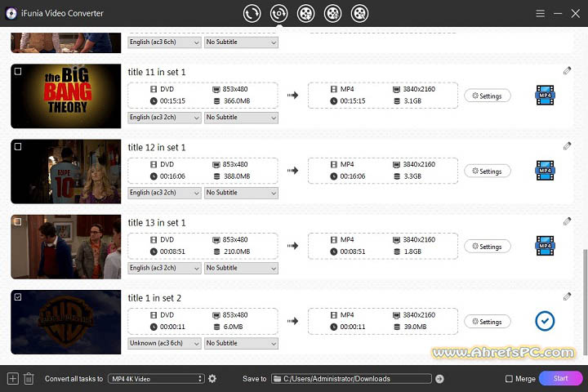The image size is (588, 392).
Task: Open No Subtitle dropdown for title 13
Action: (x=241, y=268)
